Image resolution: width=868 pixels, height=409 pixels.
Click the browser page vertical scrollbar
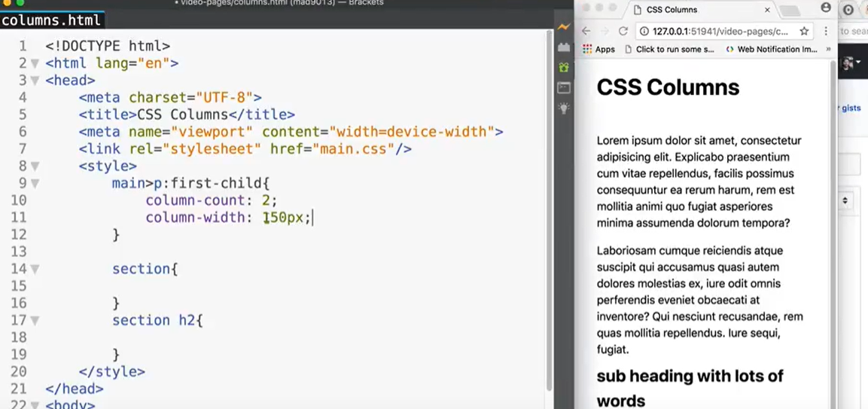click(833, 233)
